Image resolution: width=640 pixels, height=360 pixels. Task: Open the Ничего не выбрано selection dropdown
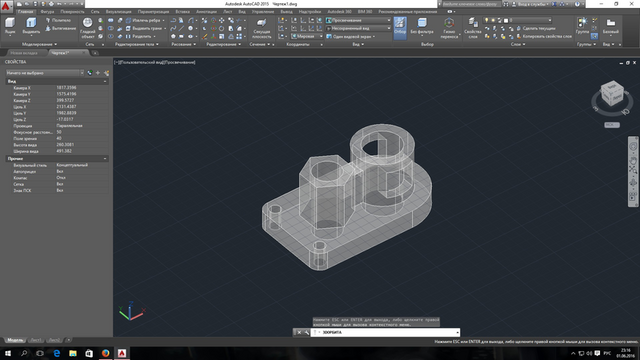click(44, 73)
